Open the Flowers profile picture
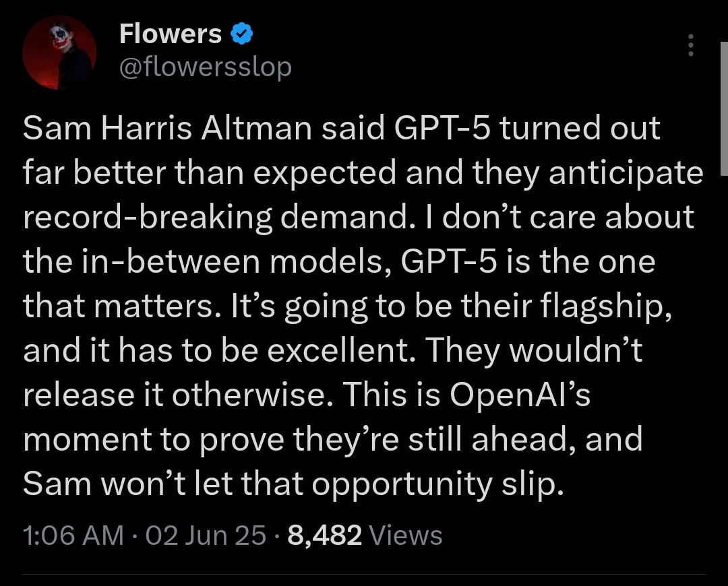Image resolution: width=728 pixels, height=586 pixels. 60,53
